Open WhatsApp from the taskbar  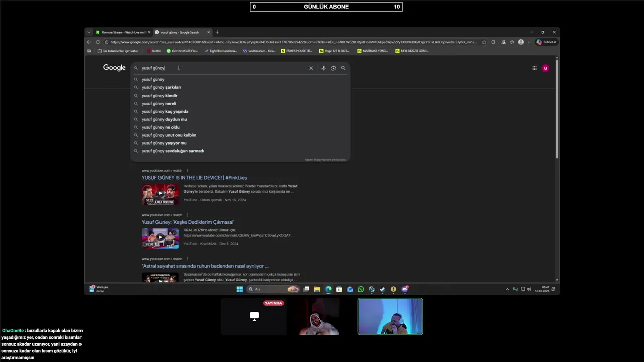(361, 289)
